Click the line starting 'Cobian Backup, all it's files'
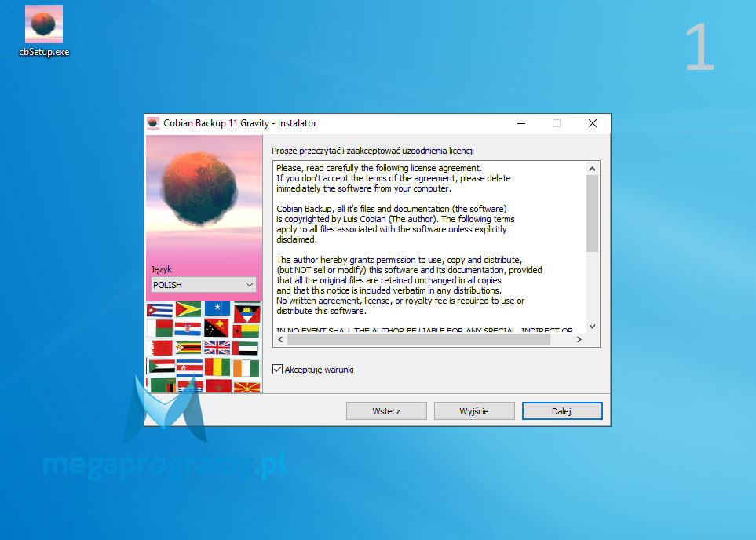Viewport: 756px width, 540px height. 392,209
